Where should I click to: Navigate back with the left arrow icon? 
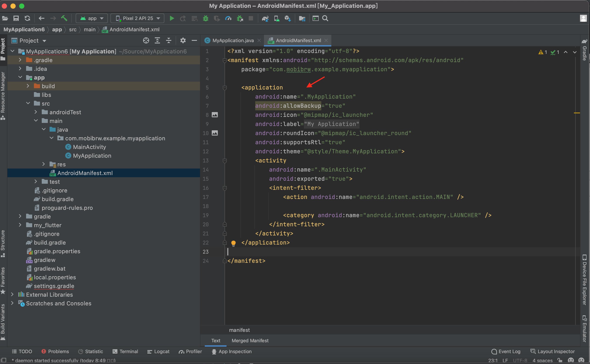coord(42,18)
